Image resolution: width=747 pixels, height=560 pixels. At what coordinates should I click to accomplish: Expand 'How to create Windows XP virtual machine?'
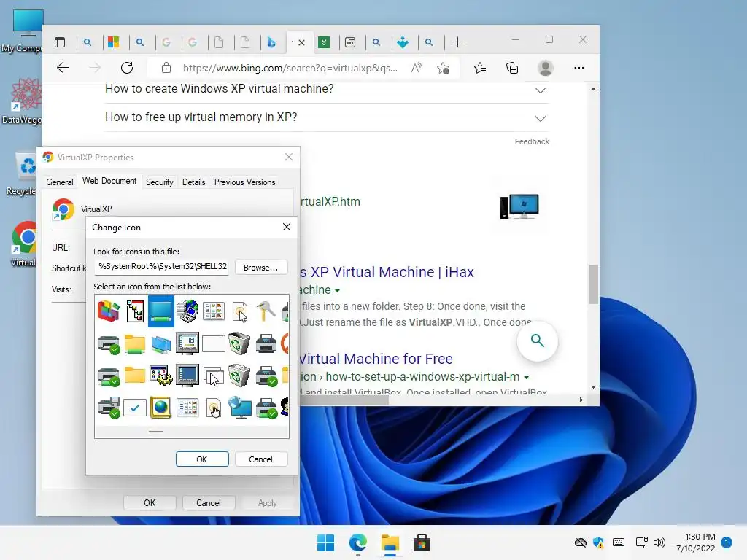[541, 90]
